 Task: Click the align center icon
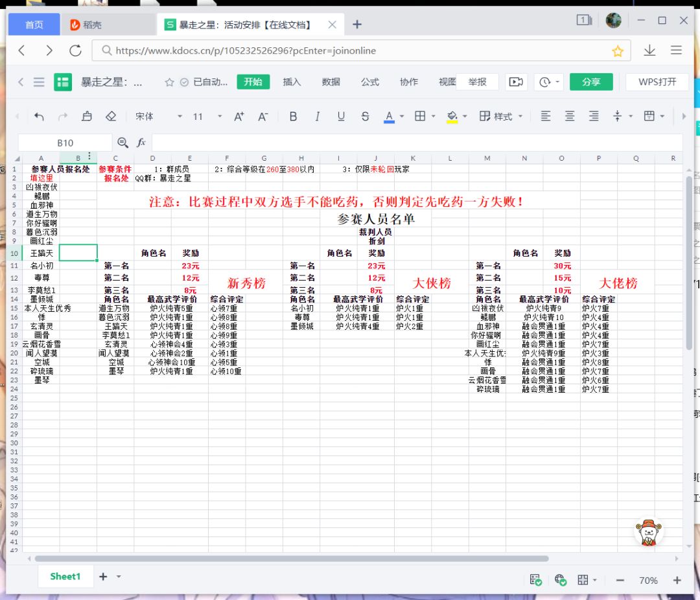570,117
